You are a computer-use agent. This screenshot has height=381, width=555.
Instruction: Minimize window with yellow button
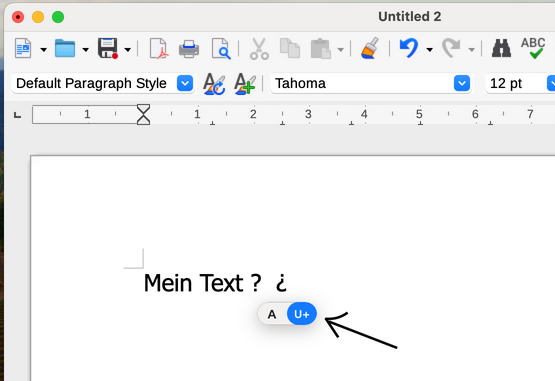click(x=38, y=17)
